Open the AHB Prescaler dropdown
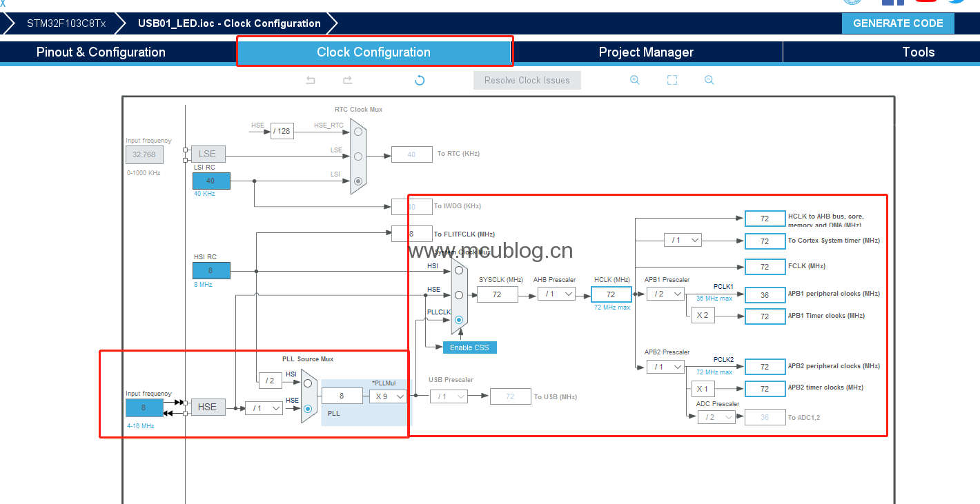 556,294
